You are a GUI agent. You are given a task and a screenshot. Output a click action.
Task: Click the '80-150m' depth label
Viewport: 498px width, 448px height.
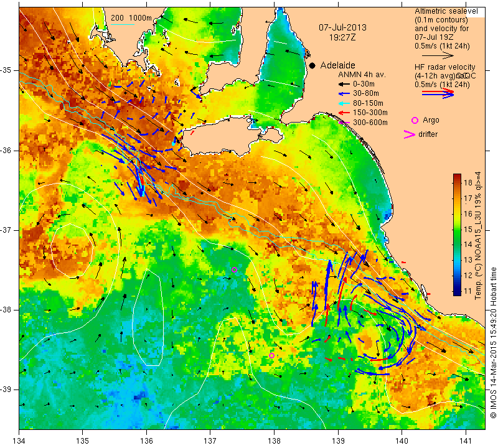[368, 103]
